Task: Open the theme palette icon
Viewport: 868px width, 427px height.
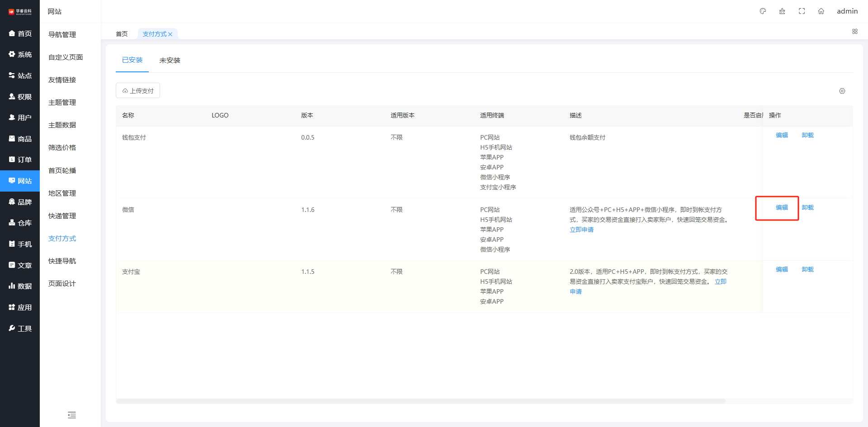Action: 763,11
